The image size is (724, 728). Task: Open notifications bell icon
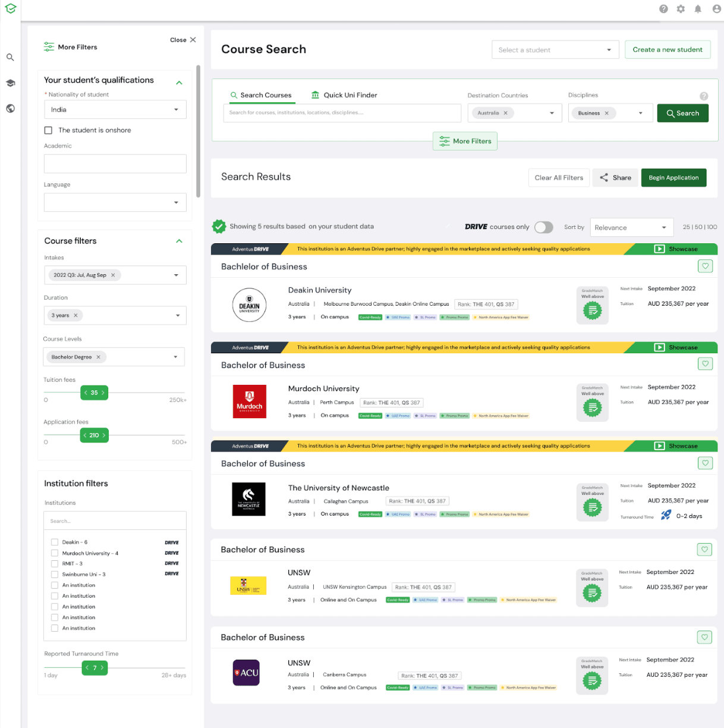tap(698, 9)
